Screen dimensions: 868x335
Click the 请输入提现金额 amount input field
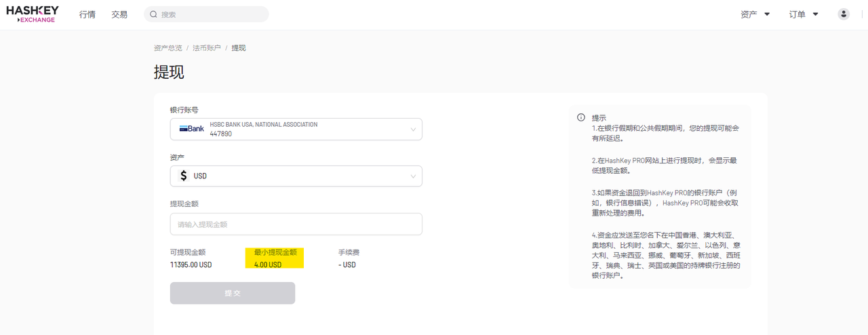[x=296, y=224]
